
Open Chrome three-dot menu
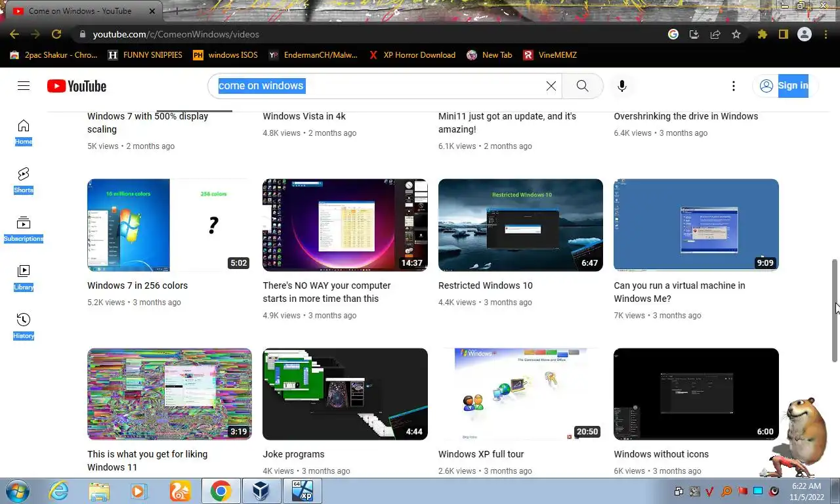[x=826, y=34]
